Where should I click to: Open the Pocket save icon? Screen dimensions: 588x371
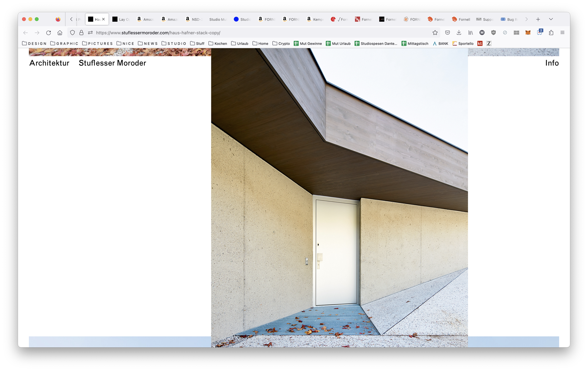click(447, 32)
